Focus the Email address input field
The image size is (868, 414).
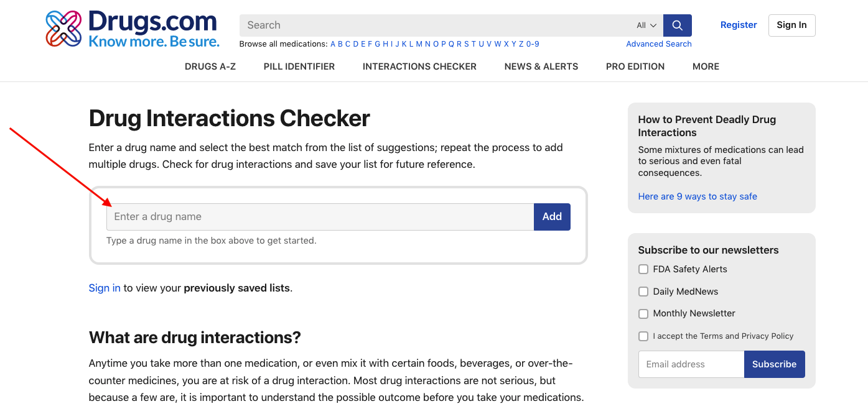click(691, 364)
